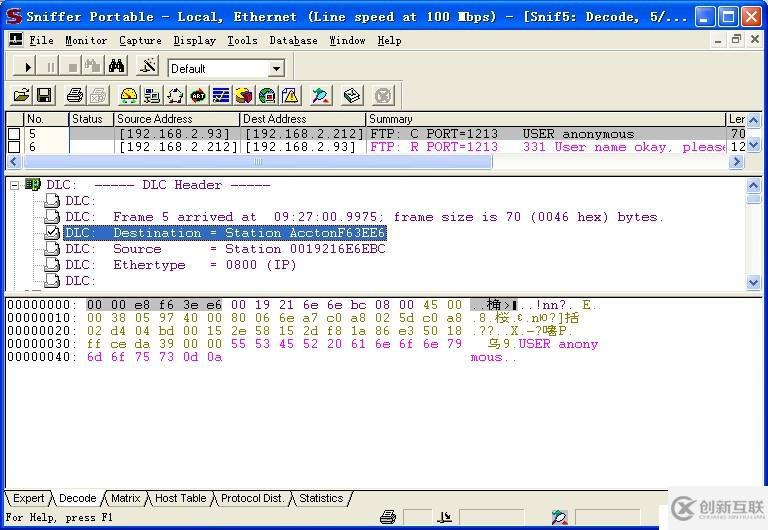768x530 pixels.
Task: Open the Monitor menu
Action: [x=86, y=41]
